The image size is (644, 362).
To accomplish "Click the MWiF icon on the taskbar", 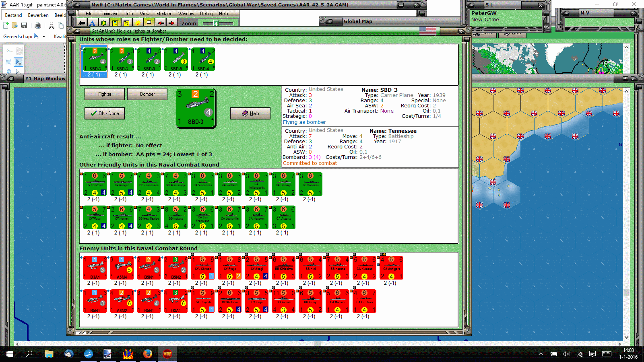I will click(167, 354).
